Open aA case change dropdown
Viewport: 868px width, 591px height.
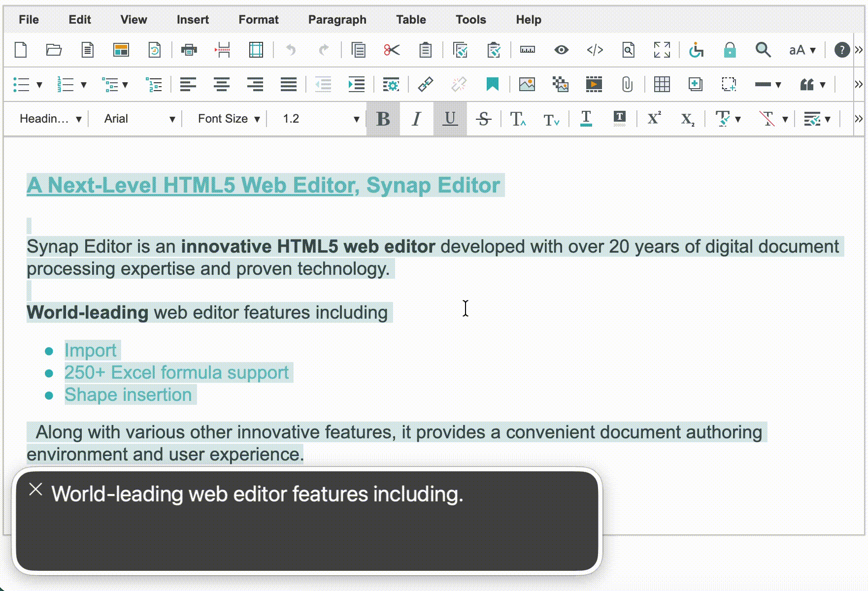pos(802,50)
